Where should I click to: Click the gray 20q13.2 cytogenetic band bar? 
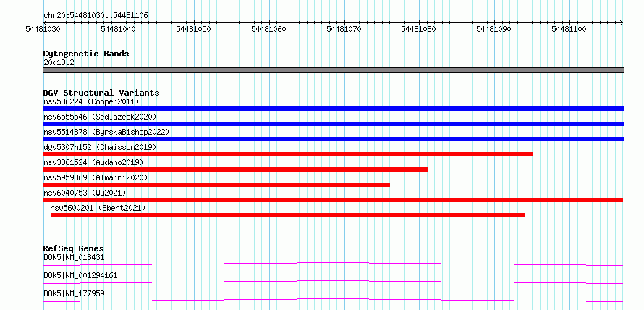(x=333, y=70)
